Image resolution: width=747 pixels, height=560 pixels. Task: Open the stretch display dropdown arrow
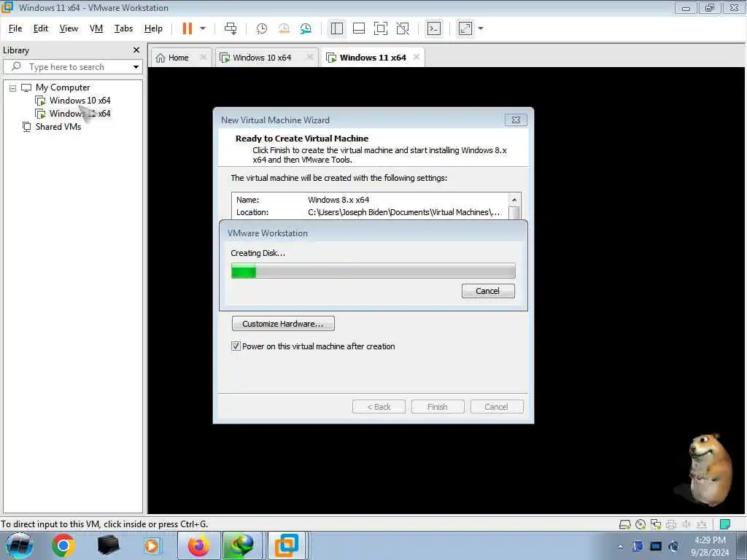(481, 28)
